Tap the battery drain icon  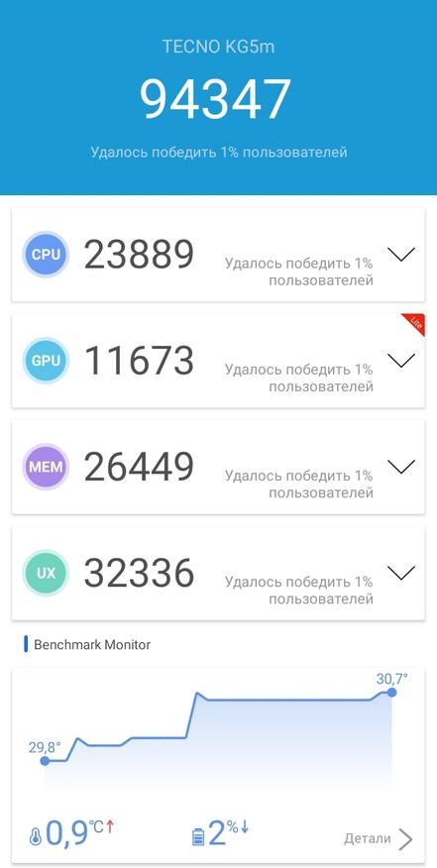198,837
